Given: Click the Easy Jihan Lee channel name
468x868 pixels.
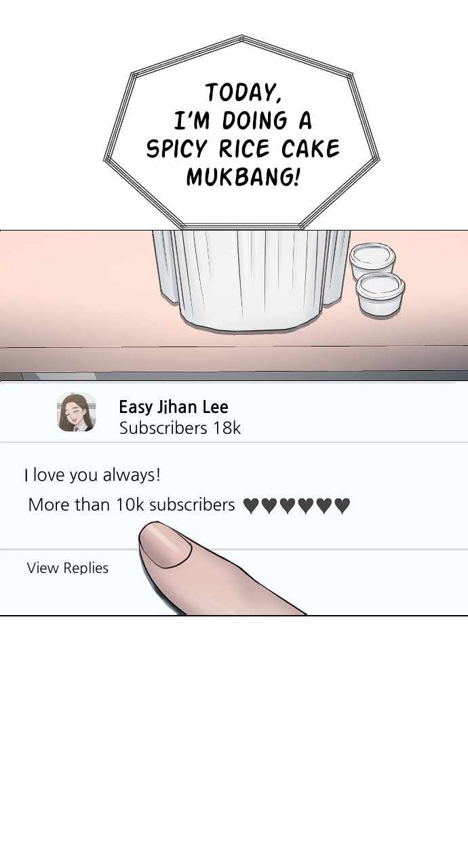Looking at the screenshot, I should point(174,407).
